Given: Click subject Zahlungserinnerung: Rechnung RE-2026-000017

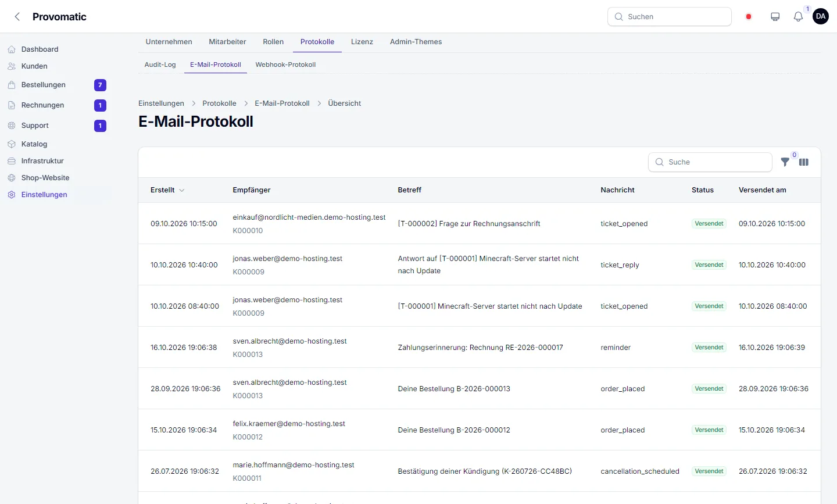Looking at the screenshot, I should pyautogui.click(x=481, y=348).
